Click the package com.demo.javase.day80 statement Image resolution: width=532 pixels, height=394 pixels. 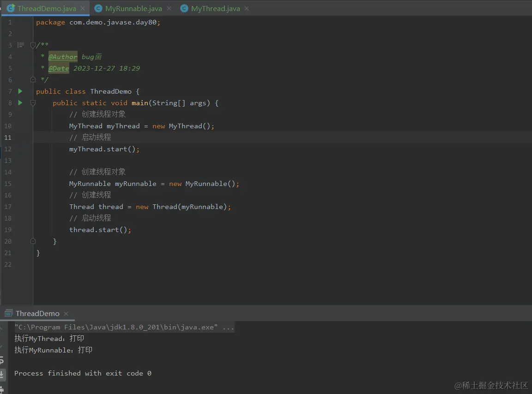tap(98, 23)
